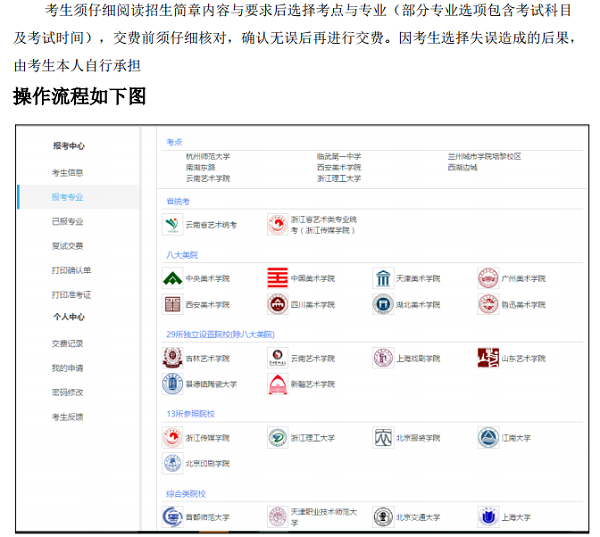
Task: Select the 天津美术学院 logo
Action: click(383, 278)
